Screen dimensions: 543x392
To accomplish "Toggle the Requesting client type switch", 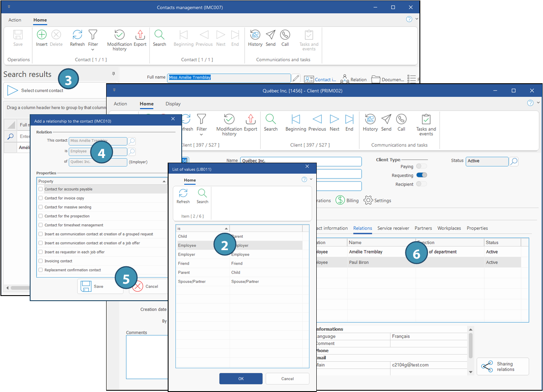I will (422, 175).
